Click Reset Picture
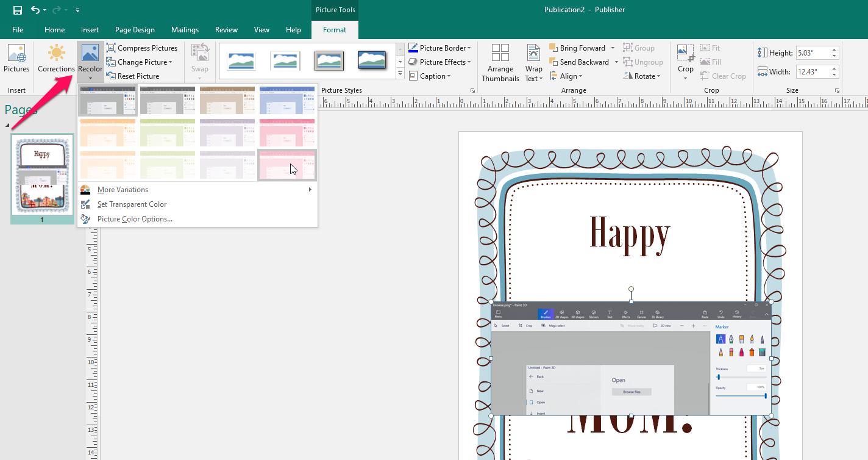The image size is (868, 460). coord(135,76)
